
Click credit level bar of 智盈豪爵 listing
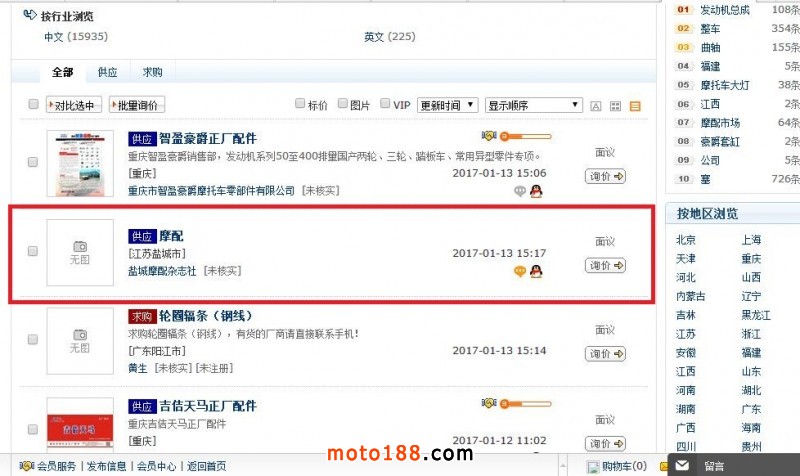(x=526, y=136)
